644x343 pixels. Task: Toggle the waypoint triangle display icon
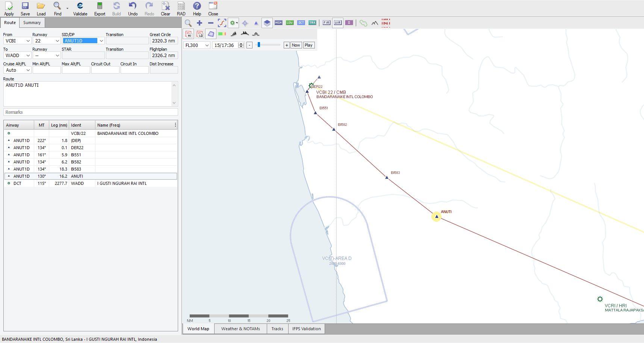[x=256, y=23]
